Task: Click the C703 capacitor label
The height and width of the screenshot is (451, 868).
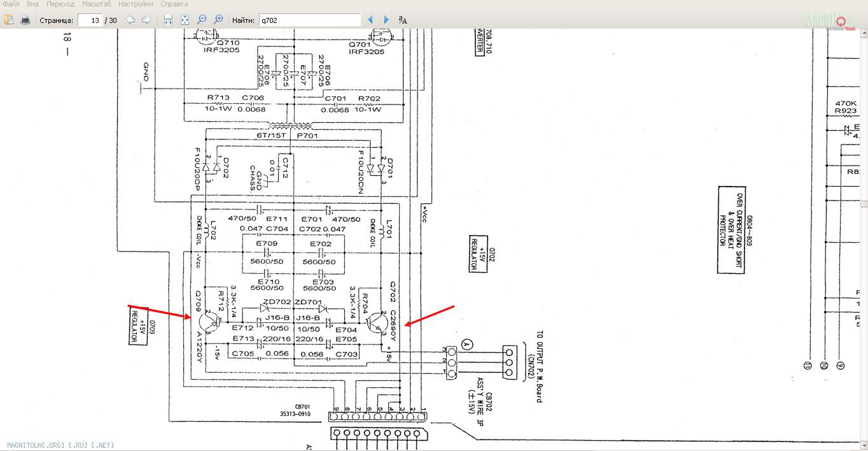Action: [x=346, y=354]
